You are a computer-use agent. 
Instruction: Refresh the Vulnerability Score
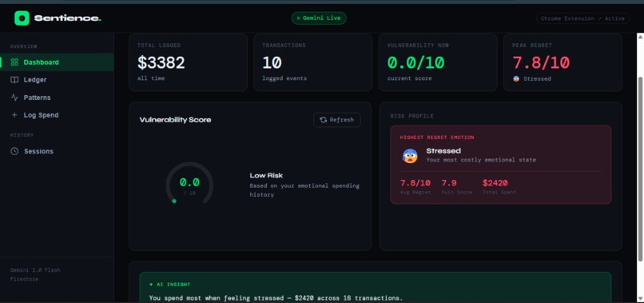337,120
